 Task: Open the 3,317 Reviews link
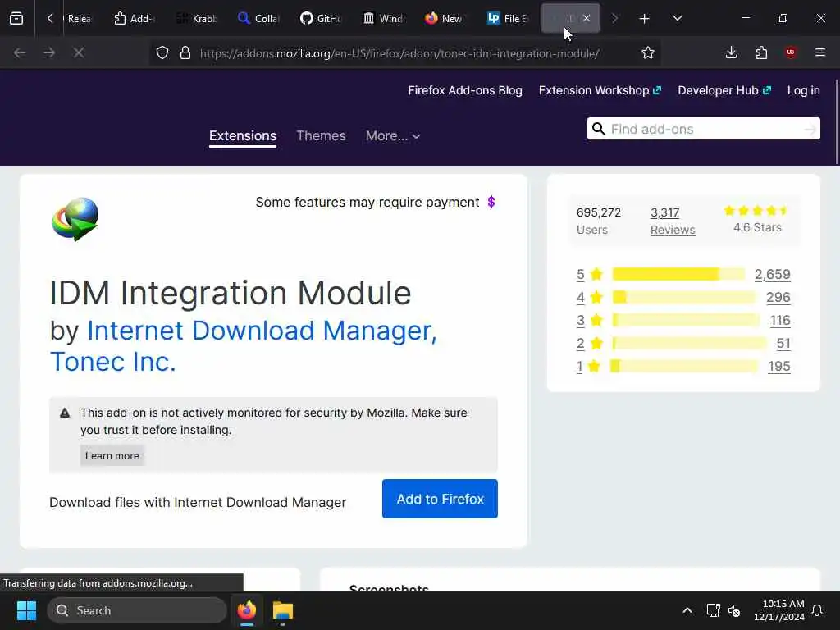[x=673, y=221]
